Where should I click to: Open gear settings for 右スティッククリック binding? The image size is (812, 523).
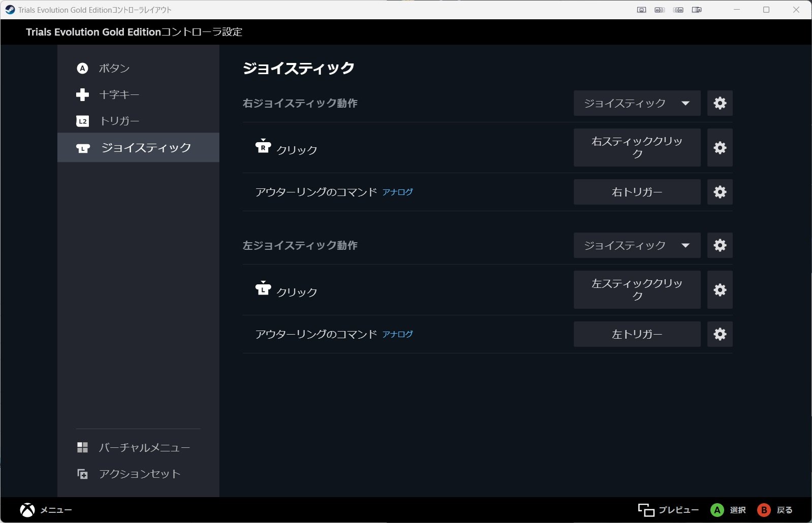tap(720, 147)
